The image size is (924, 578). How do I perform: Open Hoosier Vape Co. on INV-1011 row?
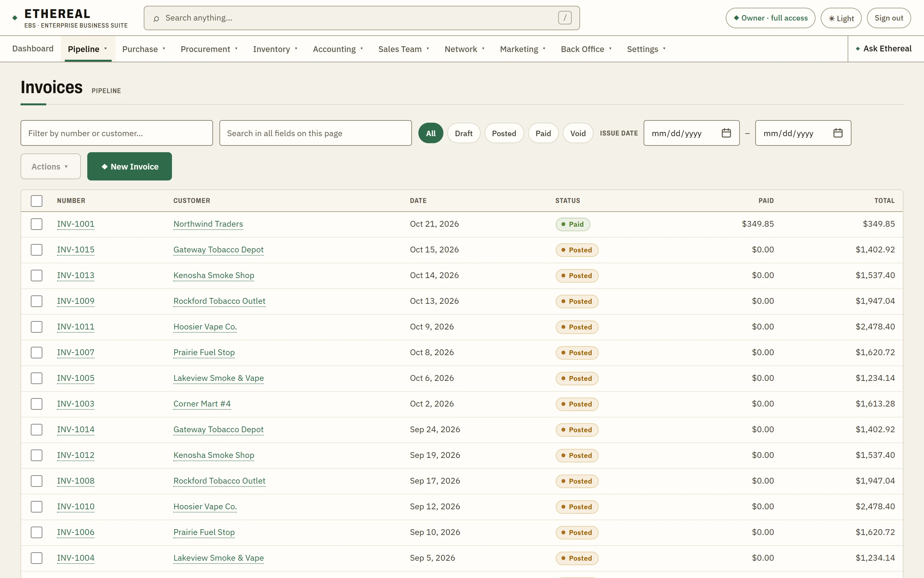(205, 327)
